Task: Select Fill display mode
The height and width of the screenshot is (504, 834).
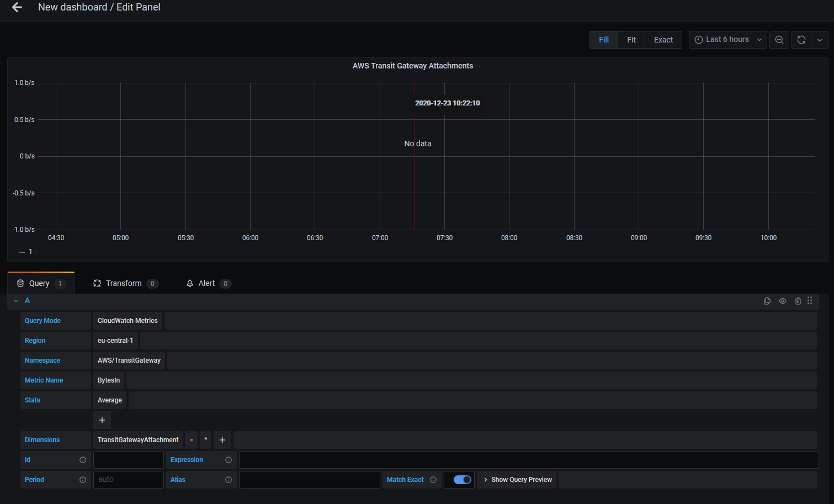Action: click(604, 40)
